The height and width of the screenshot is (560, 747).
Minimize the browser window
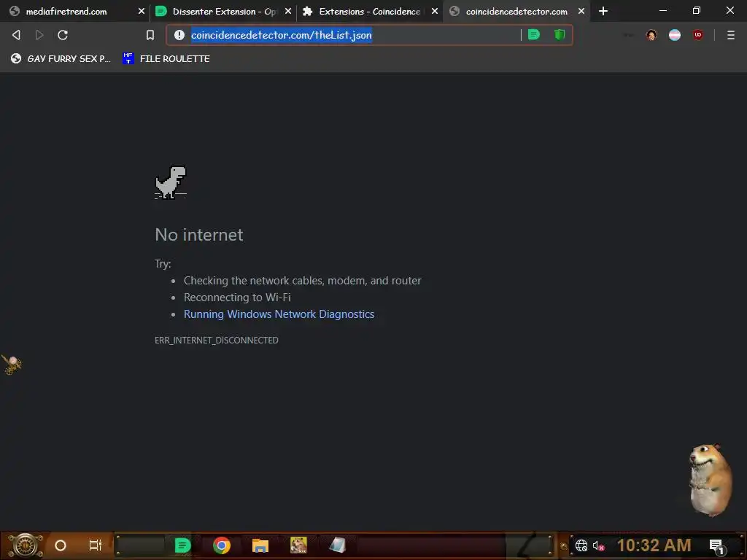662,10
